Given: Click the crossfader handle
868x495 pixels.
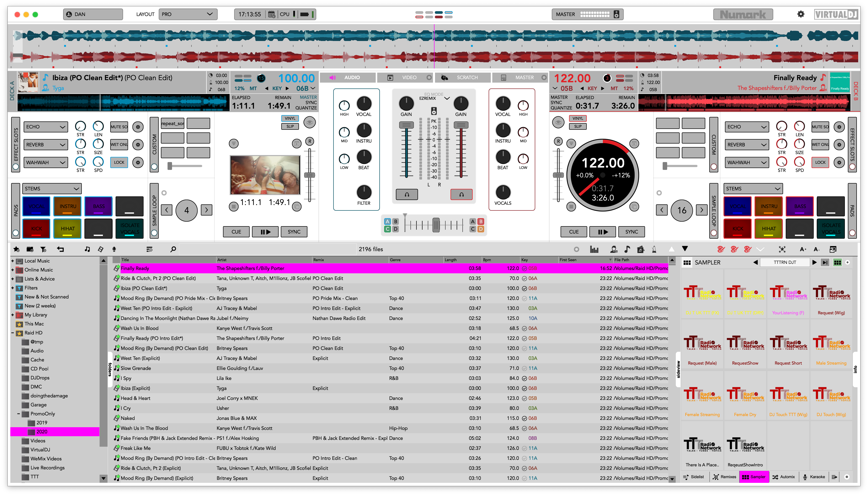Looking at the screenshot, I should [436, 225].
